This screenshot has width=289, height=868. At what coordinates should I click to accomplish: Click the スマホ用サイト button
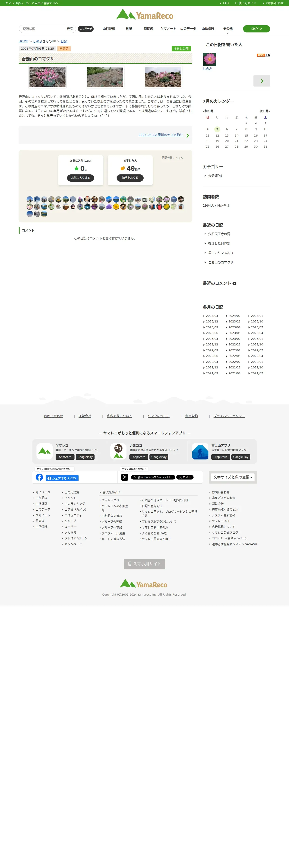(x=144, y=564)
